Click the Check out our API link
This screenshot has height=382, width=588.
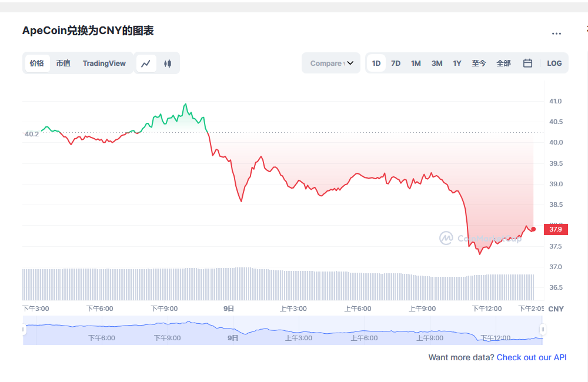coord(532,357)
